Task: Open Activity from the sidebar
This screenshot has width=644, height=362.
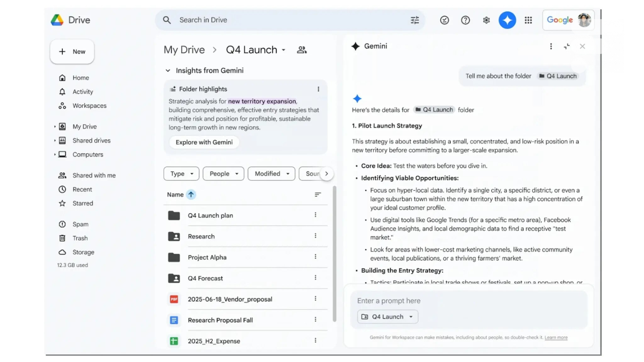Action: click(x=83, y=91)
